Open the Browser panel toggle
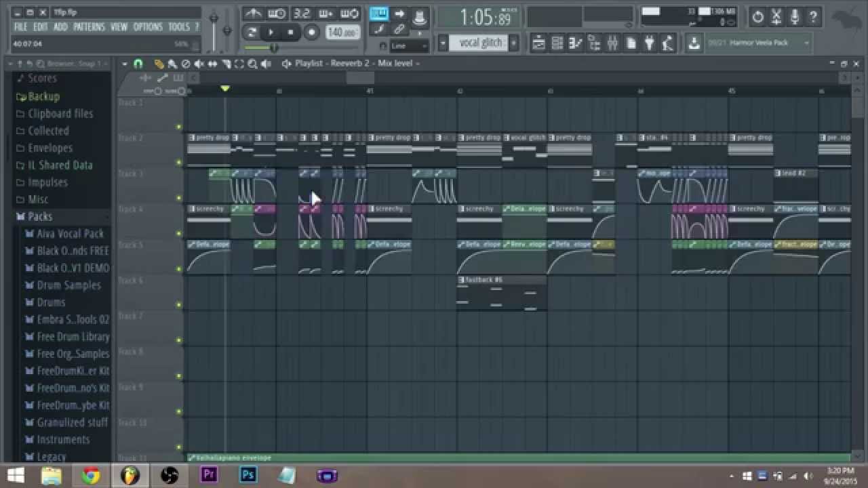Image resolution: width=868 pixels, height=488 pixels. coord(594,43)
